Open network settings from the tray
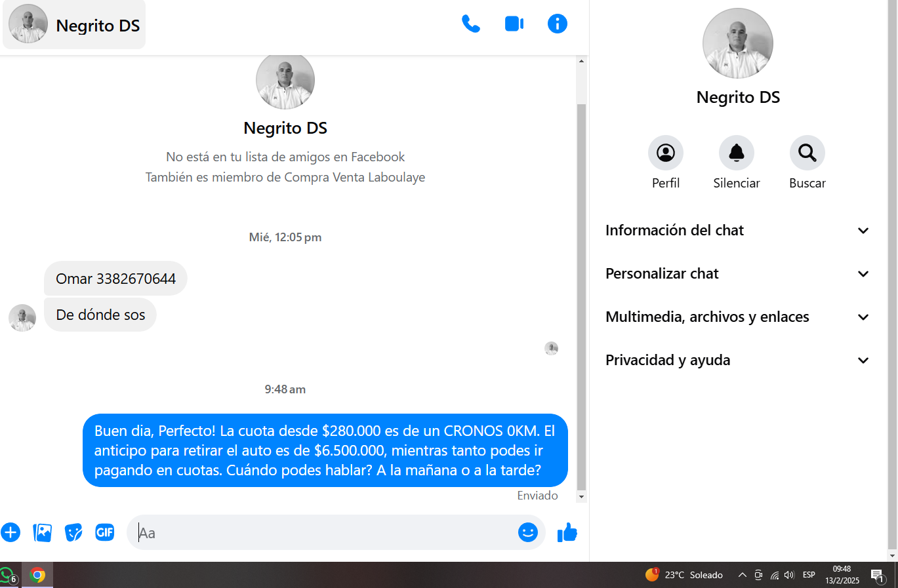Image resolution: width=898 pixels, height=588 pixels. (x=774, y=575)
